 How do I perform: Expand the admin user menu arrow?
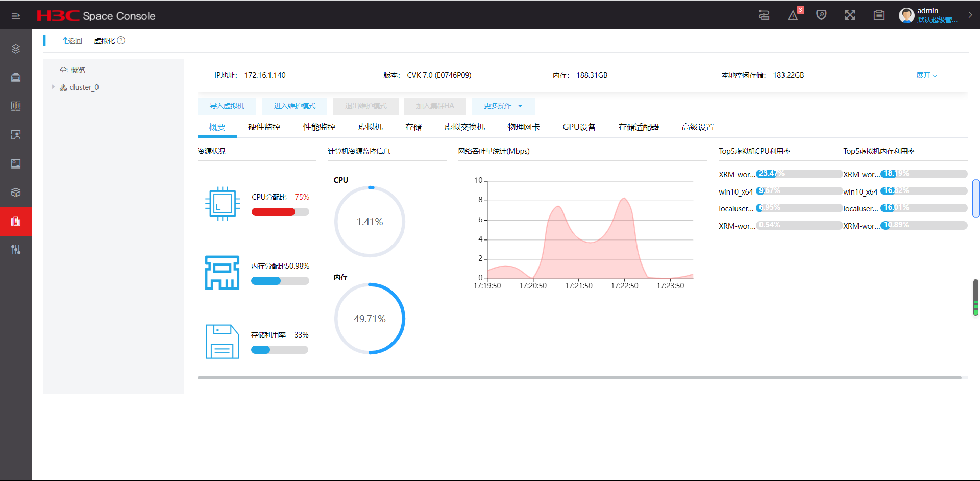(x=970, y=15)
